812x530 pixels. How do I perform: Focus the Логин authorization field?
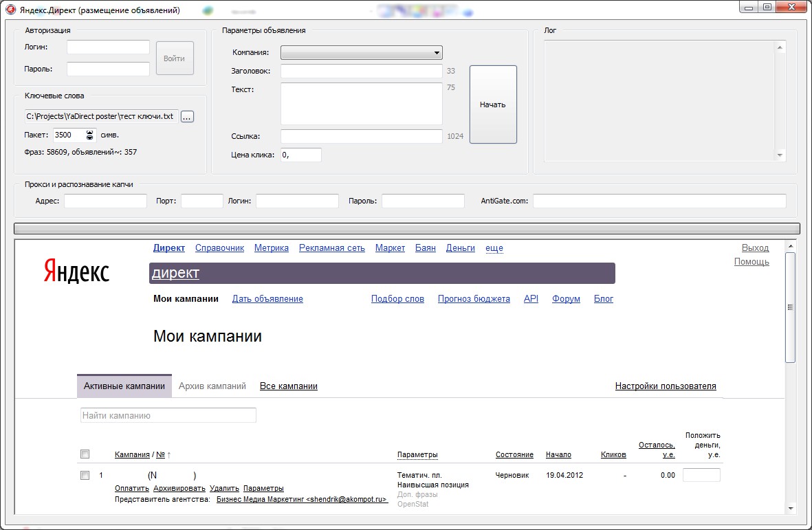click(108, 47)
